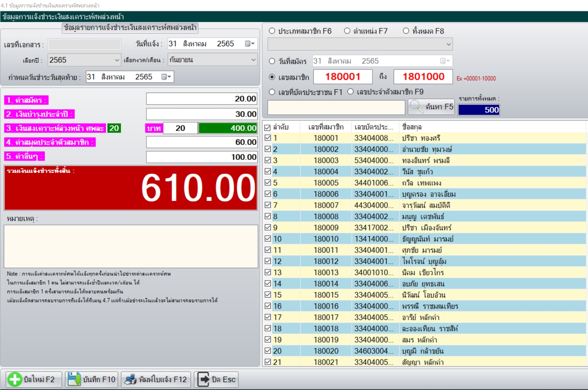Click the green plus New Bill F2 icon
588x390 pixels.
click(15, 380)
